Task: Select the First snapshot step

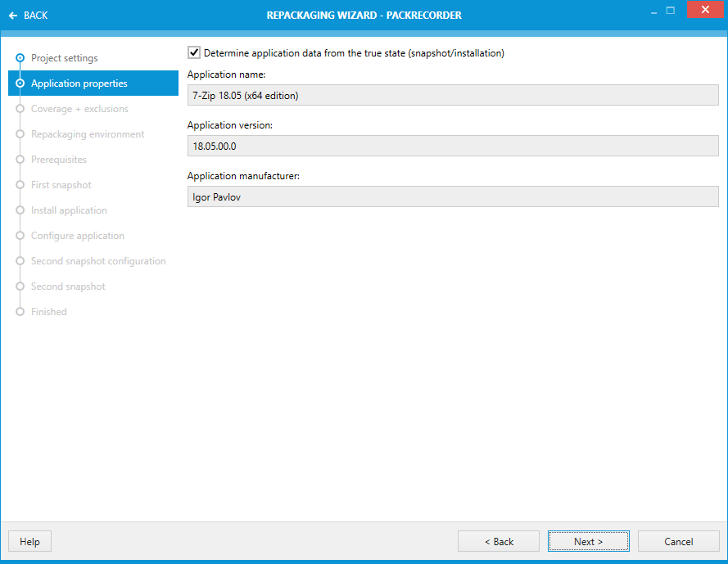Action: 61,185
